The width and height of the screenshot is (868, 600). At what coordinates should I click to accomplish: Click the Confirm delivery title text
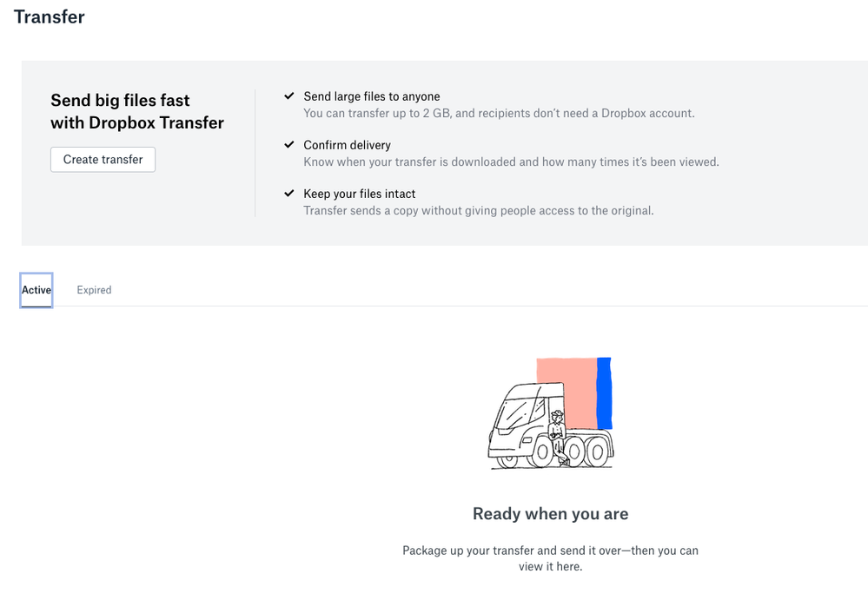(x=348, y=145)
